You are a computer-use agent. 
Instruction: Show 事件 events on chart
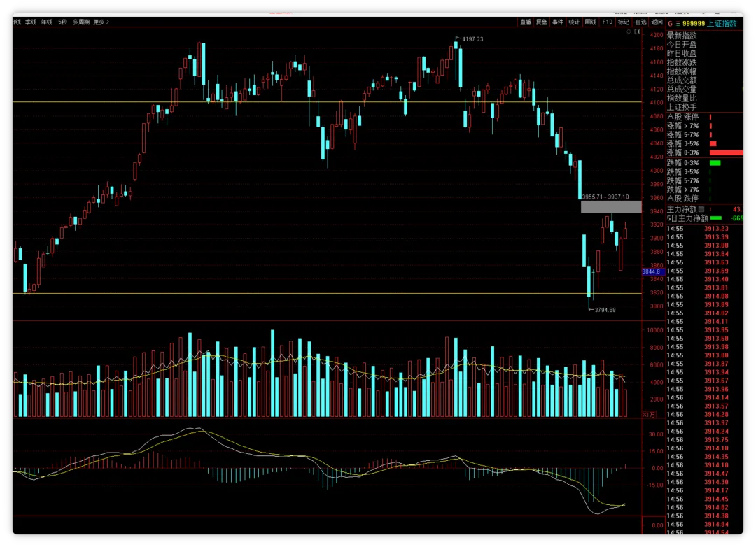[x=558, y=22]
